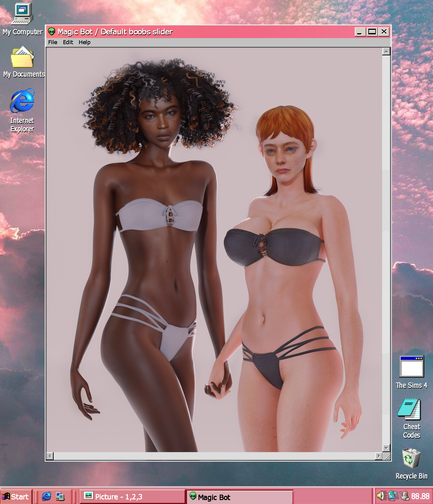The image size is (433, 504).
Task: Click the vertical scrollbar down arrow
Action: pos(386,448)
